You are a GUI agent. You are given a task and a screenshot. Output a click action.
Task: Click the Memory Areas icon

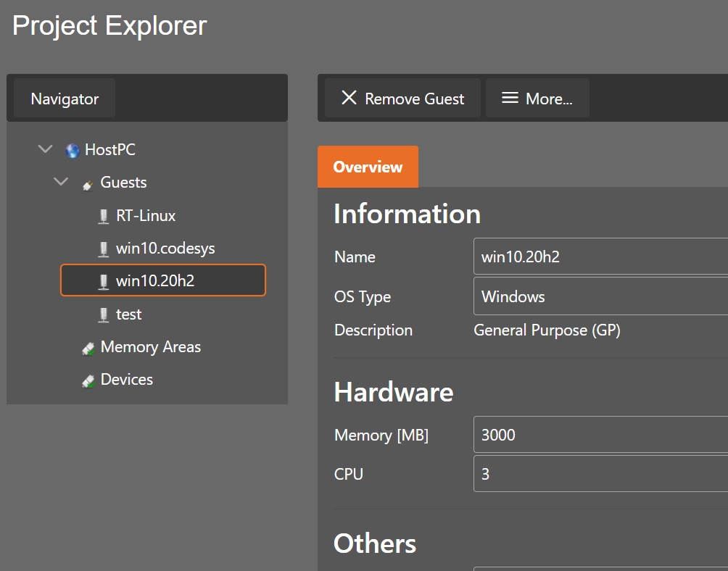point(88,349)
